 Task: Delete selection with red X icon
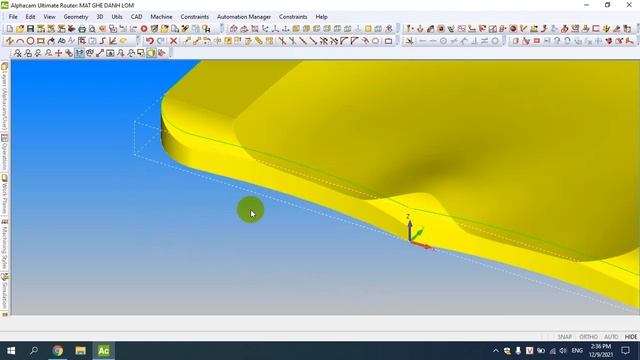(x=173, y=41)
